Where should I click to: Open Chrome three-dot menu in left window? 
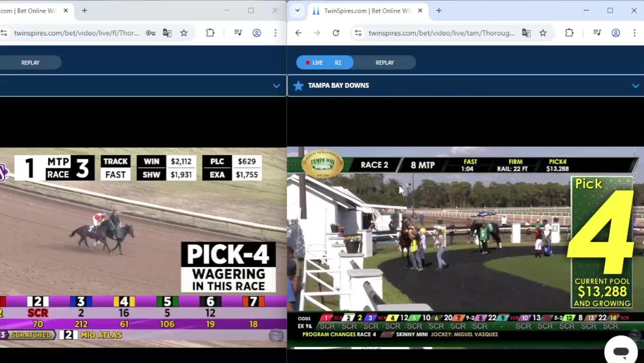tap(275, 33)
